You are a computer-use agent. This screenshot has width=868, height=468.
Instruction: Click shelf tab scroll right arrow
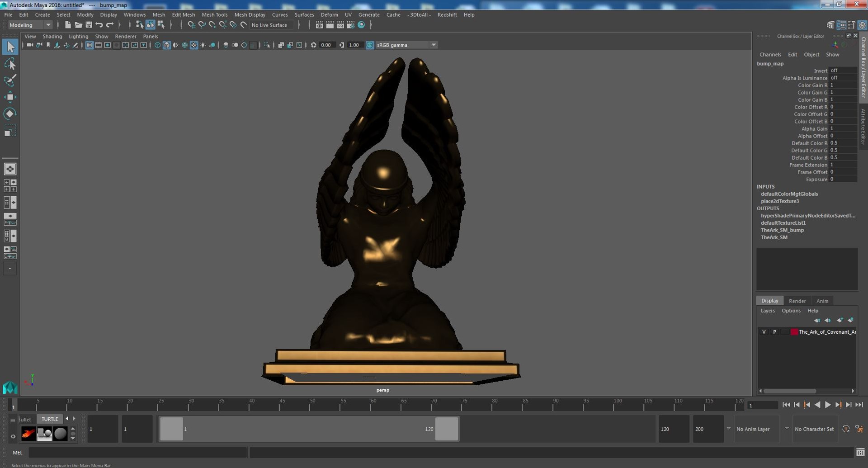pos(74,419)
